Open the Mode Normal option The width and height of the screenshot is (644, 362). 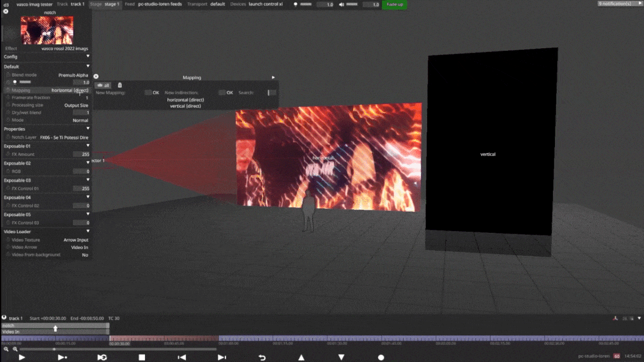(x=80, y=120)
